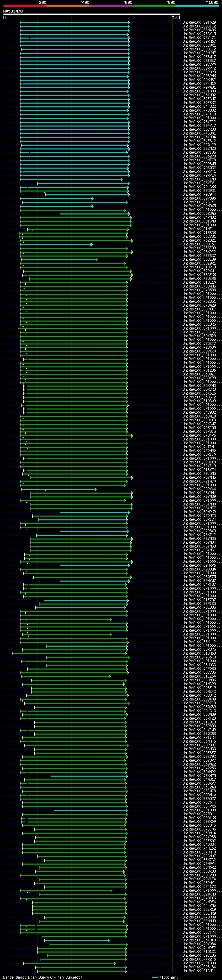Viewport: 222px width, 980px height.
Task: Select UniRef100_A7QUW2 label
Action: 199,110
